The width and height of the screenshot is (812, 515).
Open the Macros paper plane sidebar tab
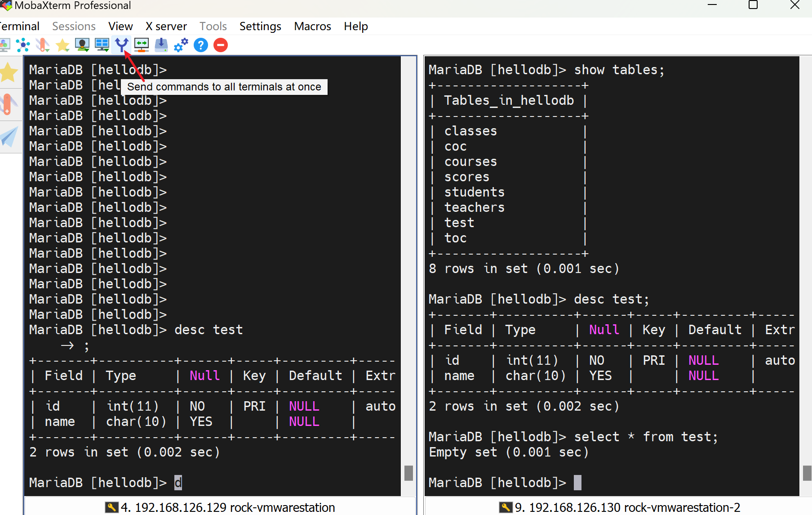9,137
